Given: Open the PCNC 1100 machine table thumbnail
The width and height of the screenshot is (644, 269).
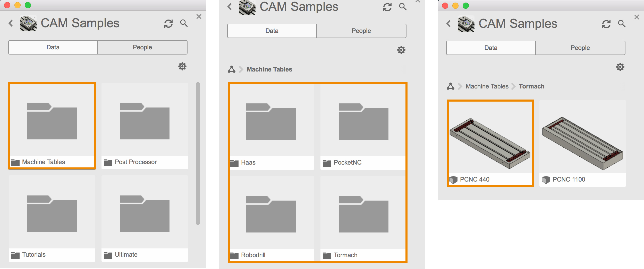Looking at the screenshot, I should tap(582, 139).
